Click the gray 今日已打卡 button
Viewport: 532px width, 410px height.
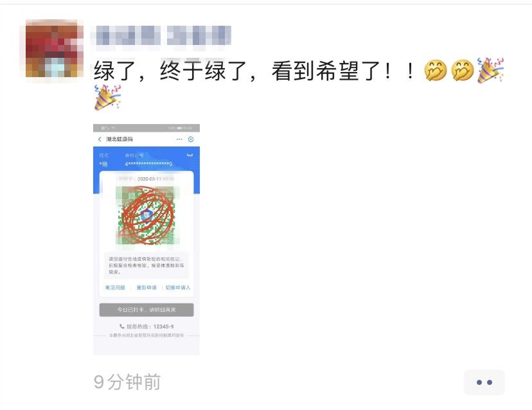click(x=146, y=310)
